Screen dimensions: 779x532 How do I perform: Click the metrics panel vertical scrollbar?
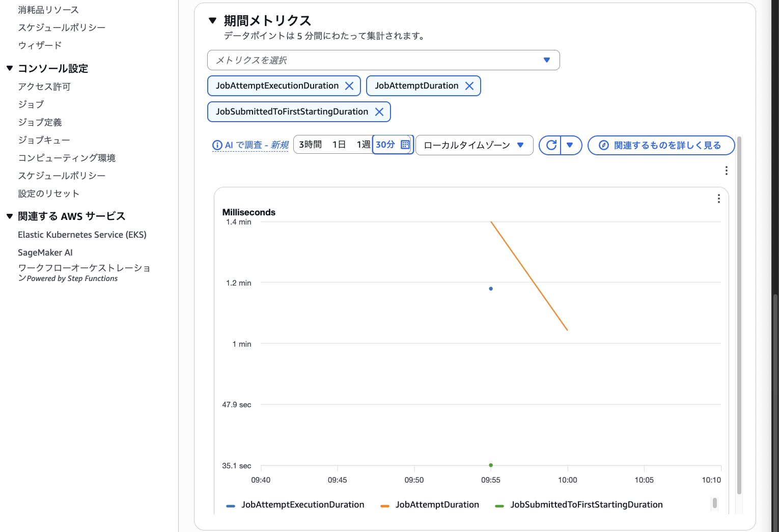(739, 316)
